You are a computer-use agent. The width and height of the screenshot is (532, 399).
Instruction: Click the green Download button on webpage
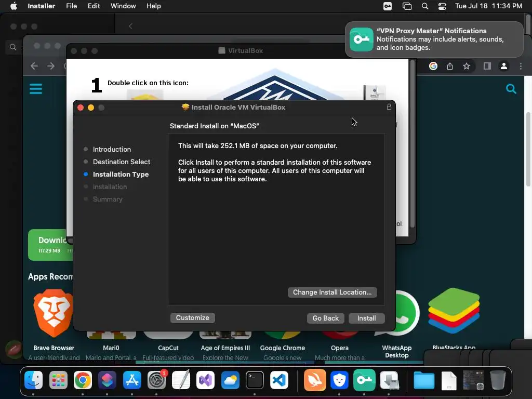50,245
